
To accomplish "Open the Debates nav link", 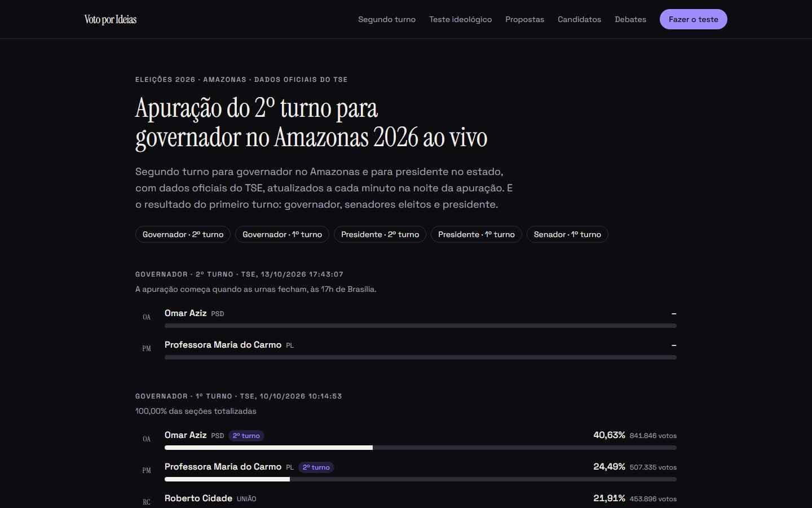I will [x=630, y=19].
